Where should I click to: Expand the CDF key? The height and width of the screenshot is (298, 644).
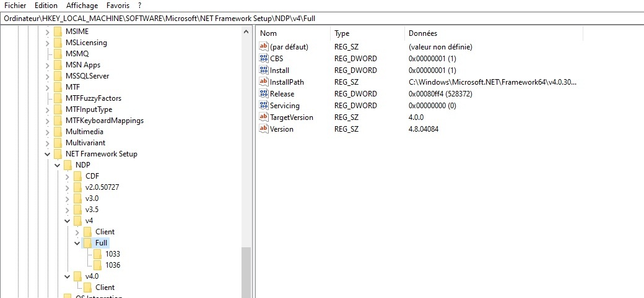coord(67,176)
